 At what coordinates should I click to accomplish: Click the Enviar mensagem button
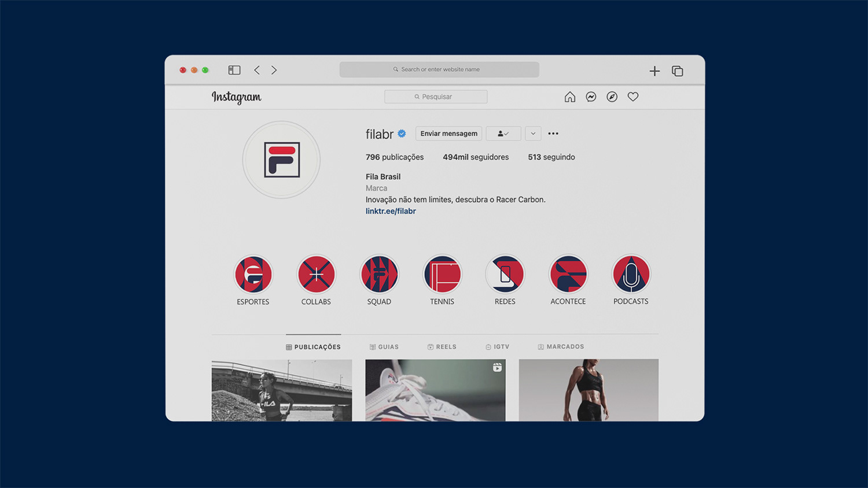point(448,134)
